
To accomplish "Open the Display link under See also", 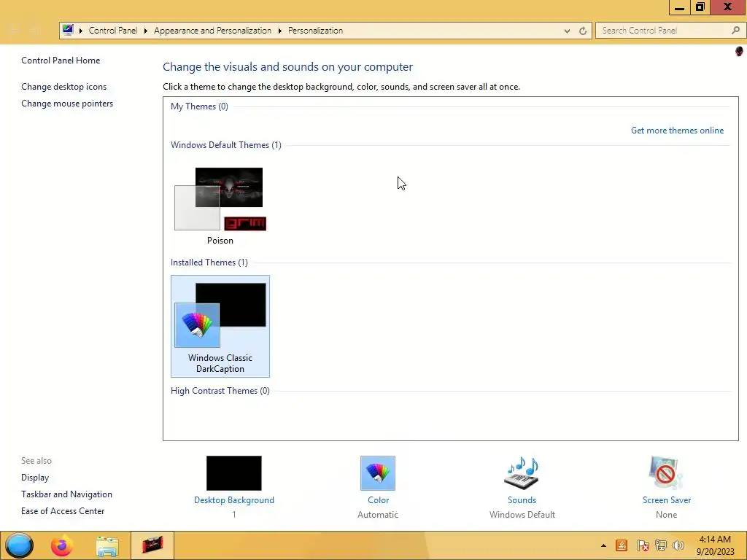I will pyautogui.click(x=35, y=478).
